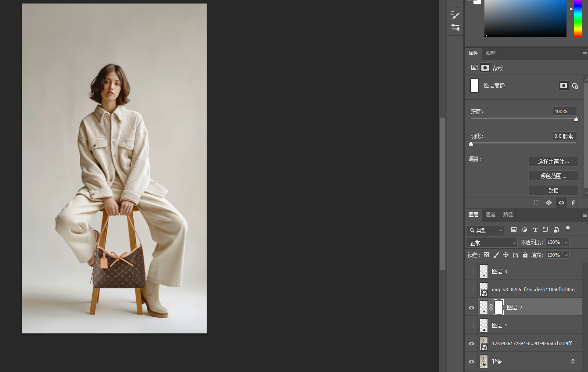Click the 反相 button

pos(553,190)
